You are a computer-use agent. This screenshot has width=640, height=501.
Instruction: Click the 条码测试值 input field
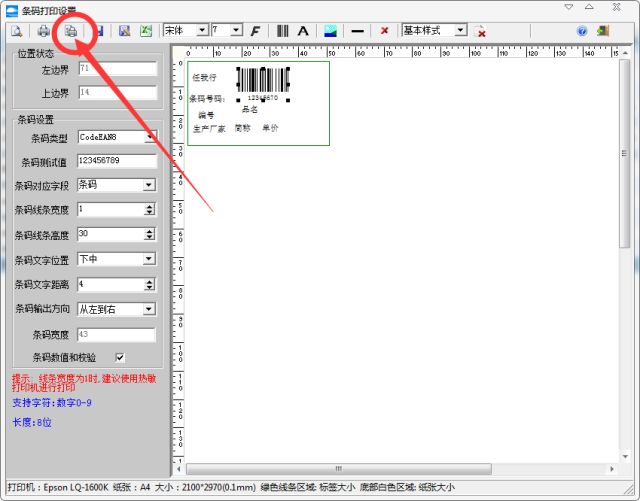[116, 161]
